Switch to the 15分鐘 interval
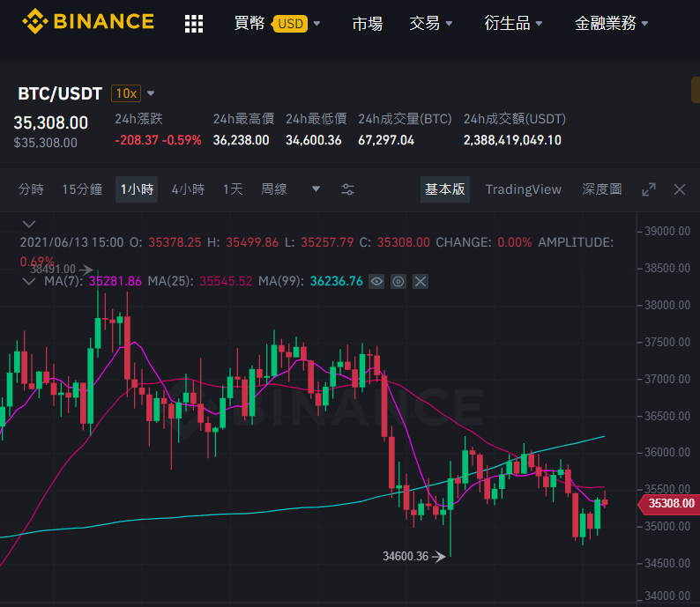Viewport: 700px width, 607px height. (x=82, y=189)
